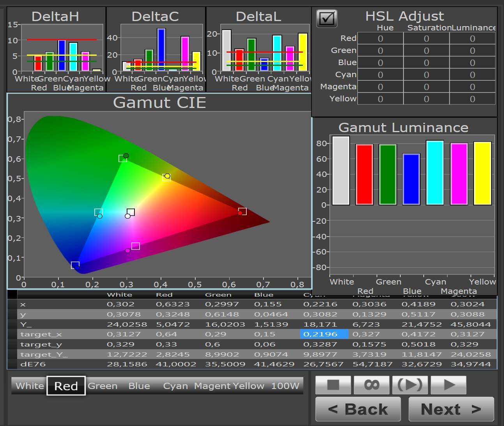Click the blue bar in Gamut Luminance
The image size is (504, 426).
(411, 179)
